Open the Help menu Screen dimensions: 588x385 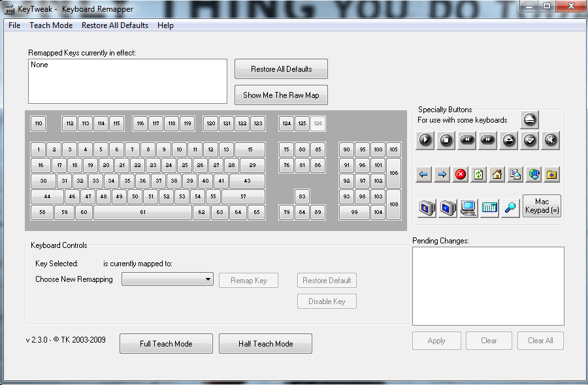pyautogui.click(x=165, y=25)
